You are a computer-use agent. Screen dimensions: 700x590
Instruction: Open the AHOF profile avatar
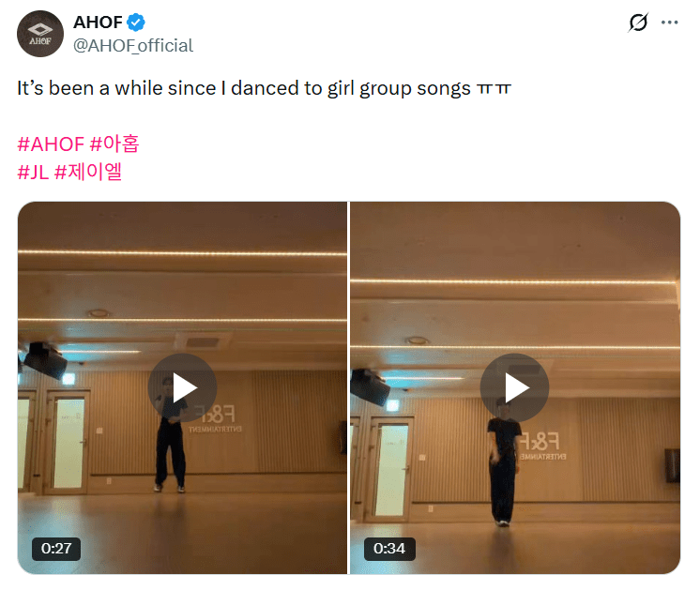point(40,34)
